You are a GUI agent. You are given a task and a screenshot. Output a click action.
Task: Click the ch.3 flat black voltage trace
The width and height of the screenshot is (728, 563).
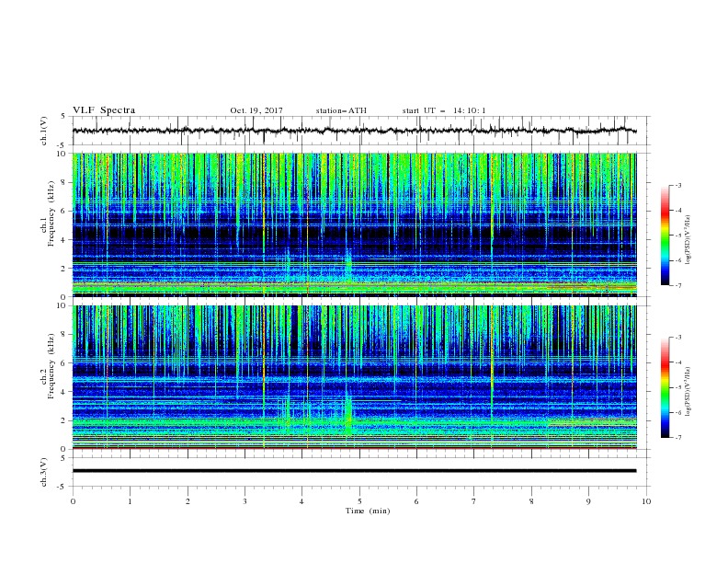pos(355,471)
